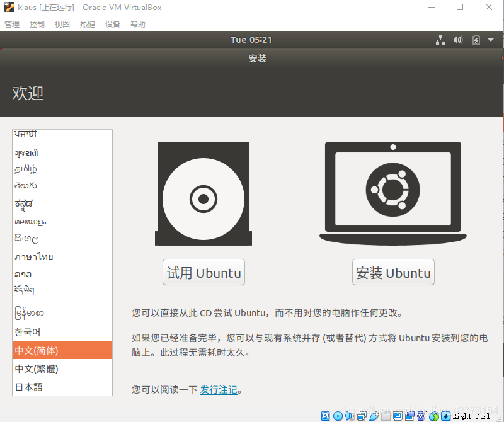This screenshot has width=504, height=422.
Task: Click the CD drive Try Ubuntu image
Action: tap(203, 193)
